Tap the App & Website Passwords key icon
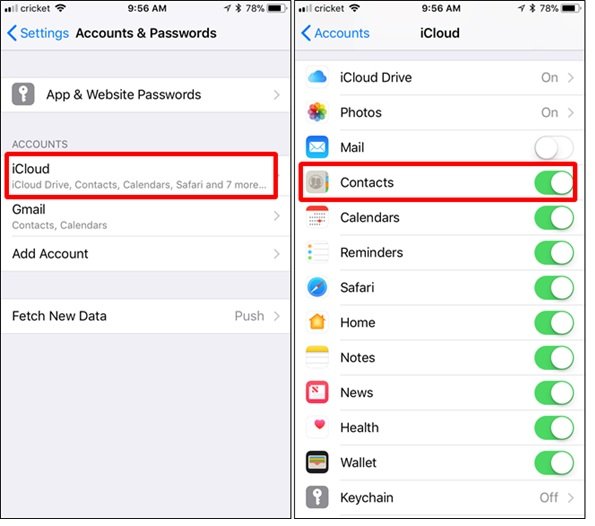Image resolution: width=595 pixels, height=526 pixels. [x=23, y=94]
